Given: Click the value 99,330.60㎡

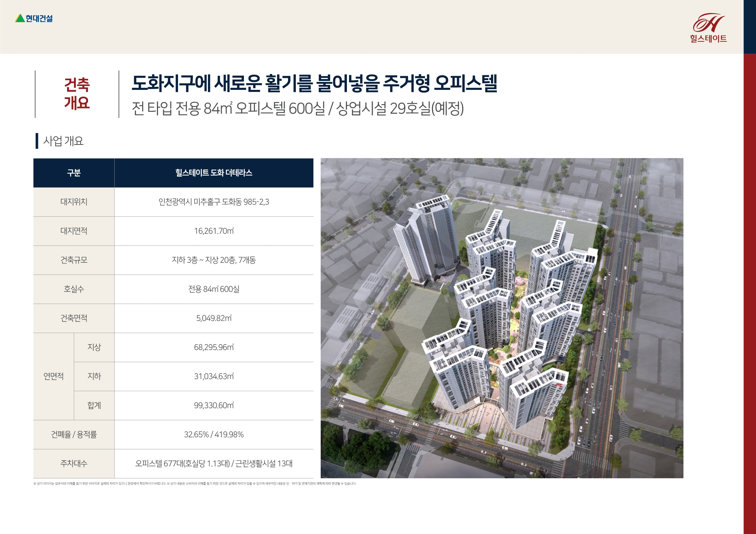Looking at the screenshot, I should point(214,405).
